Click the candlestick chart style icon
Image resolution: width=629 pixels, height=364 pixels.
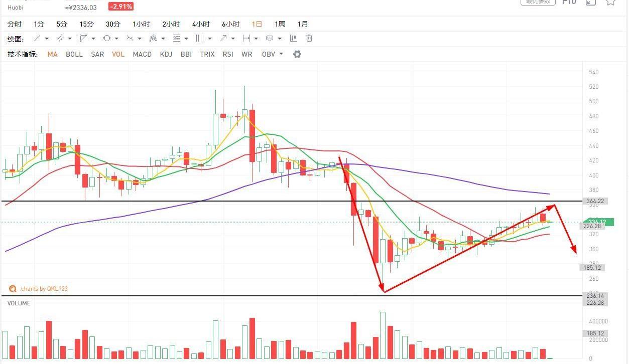294,39
